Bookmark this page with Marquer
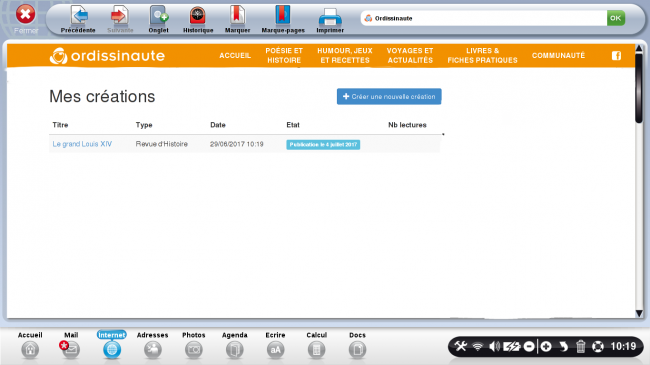Screen dimensions: 650x365 [237, 19]
